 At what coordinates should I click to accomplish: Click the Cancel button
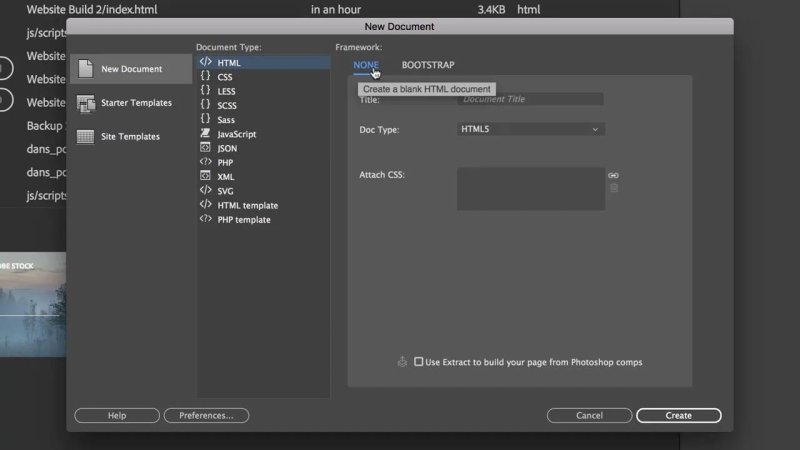pos(589,415)
